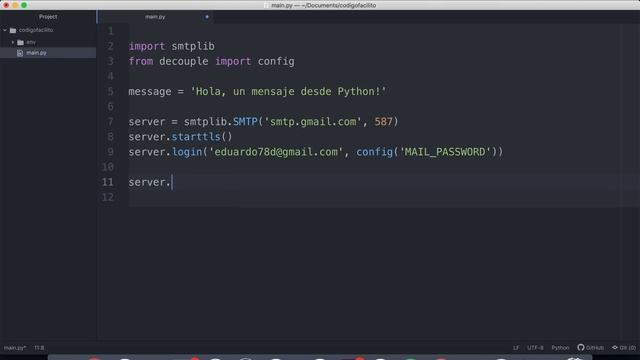Collapse the codigofacilito project folder chevron
640x360 pixels.
pyautogui.click(x=5, y=30)
